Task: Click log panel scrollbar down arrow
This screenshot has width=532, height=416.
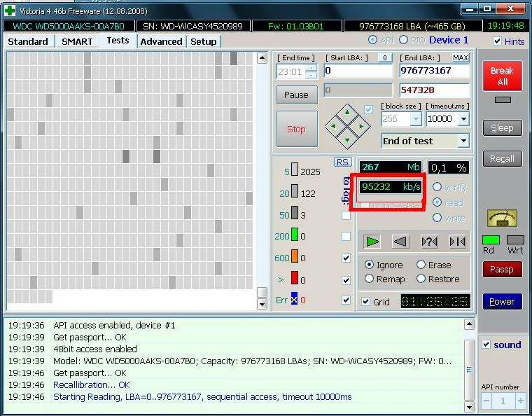Action: coord(469,406)
